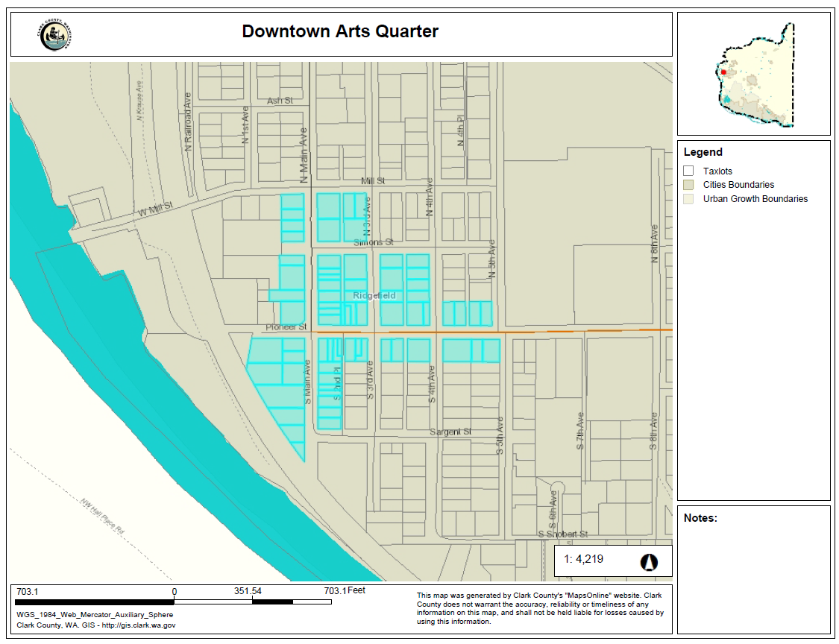Select the Taxlots legend swatch
Screen dimensions: 839x644
tap(688, 171)
